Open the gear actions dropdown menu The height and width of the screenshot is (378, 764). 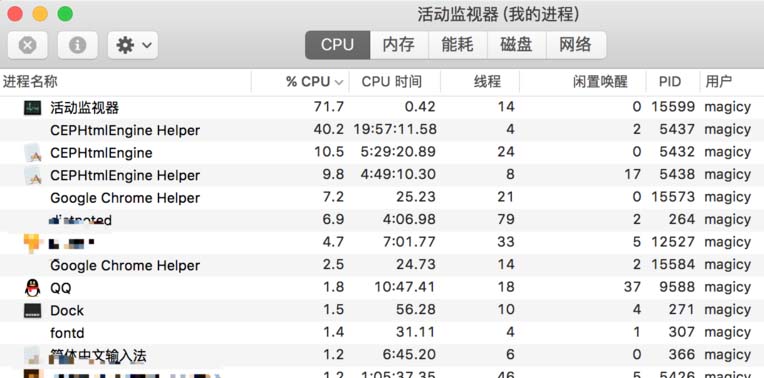133,45
